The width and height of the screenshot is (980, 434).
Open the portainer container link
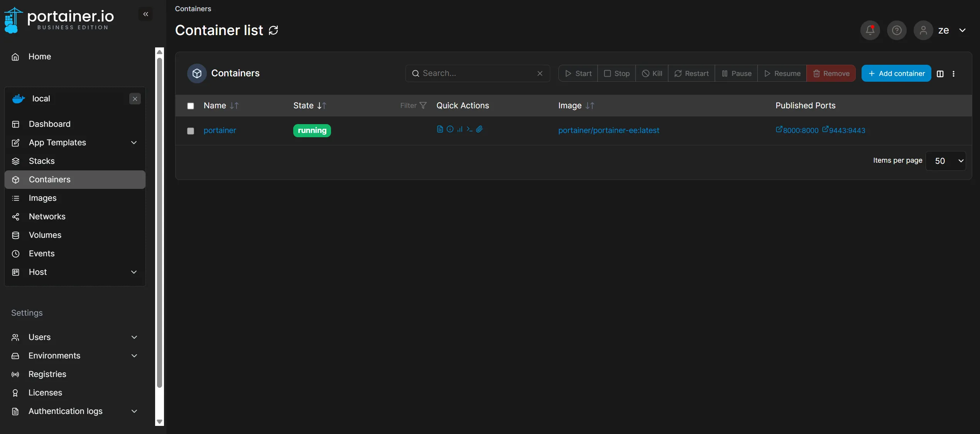point(220,131)
